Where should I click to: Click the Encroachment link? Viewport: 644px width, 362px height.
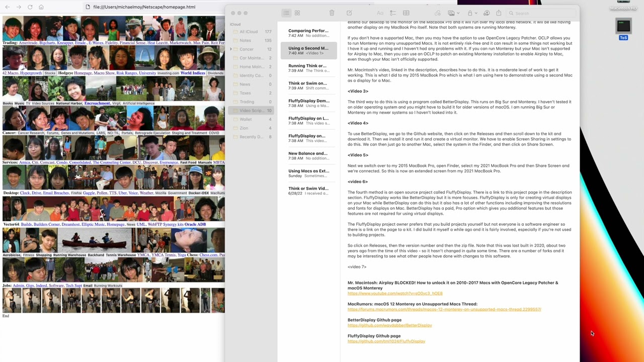click(98, 103)
